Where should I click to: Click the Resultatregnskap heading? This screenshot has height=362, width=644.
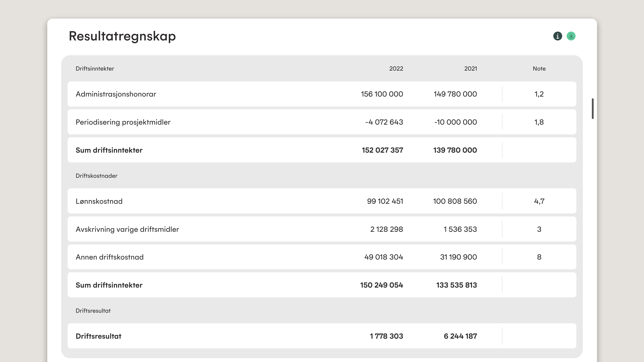click(122, 36)
